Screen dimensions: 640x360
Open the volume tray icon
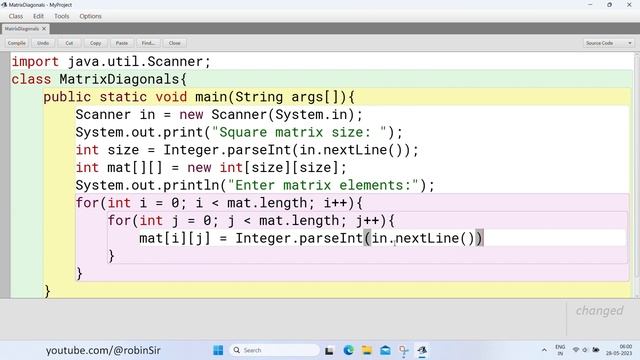(x=585, y=350)
